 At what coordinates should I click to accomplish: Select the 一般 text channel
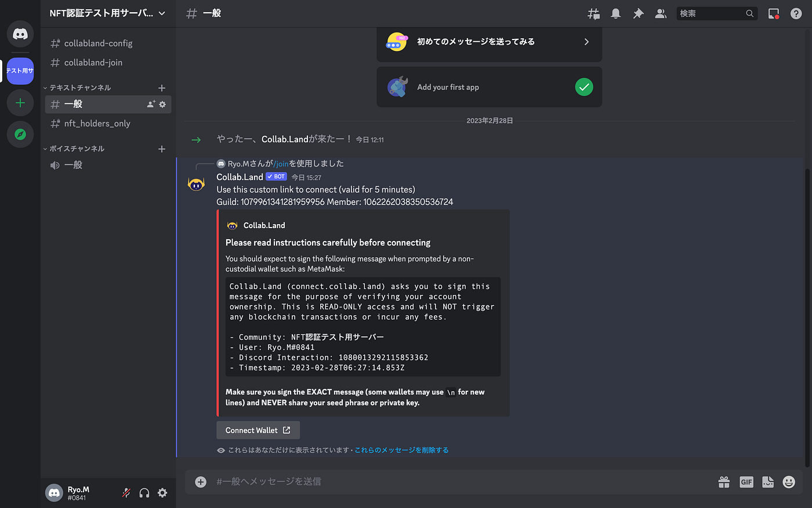tap(108, 105)
